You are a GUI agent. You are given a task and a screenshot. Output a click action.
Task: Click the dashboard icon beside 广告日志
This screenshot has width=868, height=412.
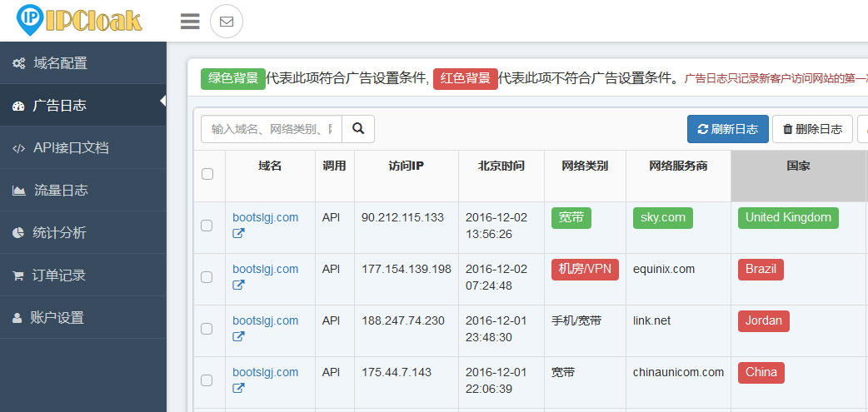pyautogui.click(x=18, y=106)
